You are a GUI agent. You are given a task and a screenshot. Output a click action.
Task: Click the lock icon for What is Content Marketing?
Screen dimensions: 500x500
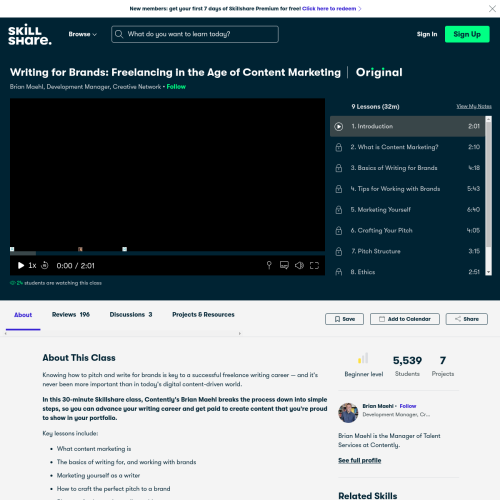point(339,147)
